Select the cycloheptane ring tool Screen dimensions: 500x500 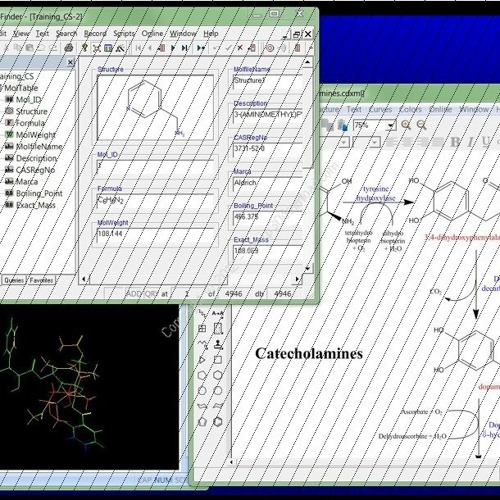coord(202,391)
